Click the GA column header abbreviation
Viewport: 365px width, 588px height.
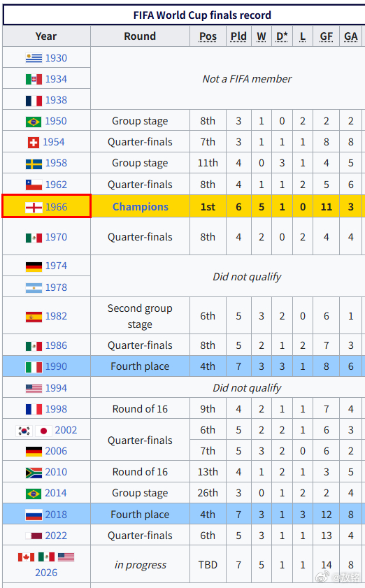[351, 36]
